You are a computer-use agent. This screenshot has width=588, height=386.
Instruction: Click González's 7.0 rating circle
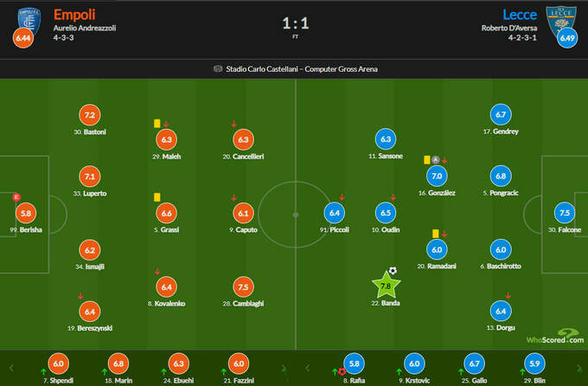[436, 177]
